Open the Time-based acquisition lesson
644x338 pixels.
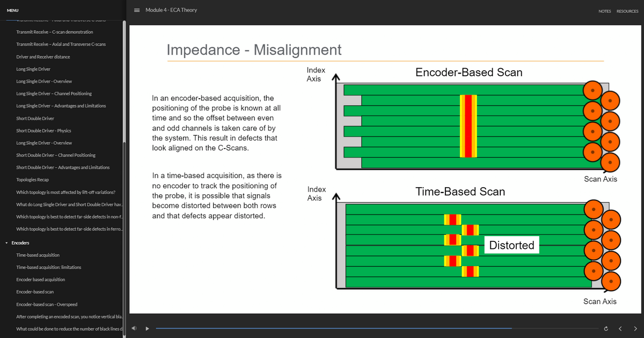click(x=38, y=255)
